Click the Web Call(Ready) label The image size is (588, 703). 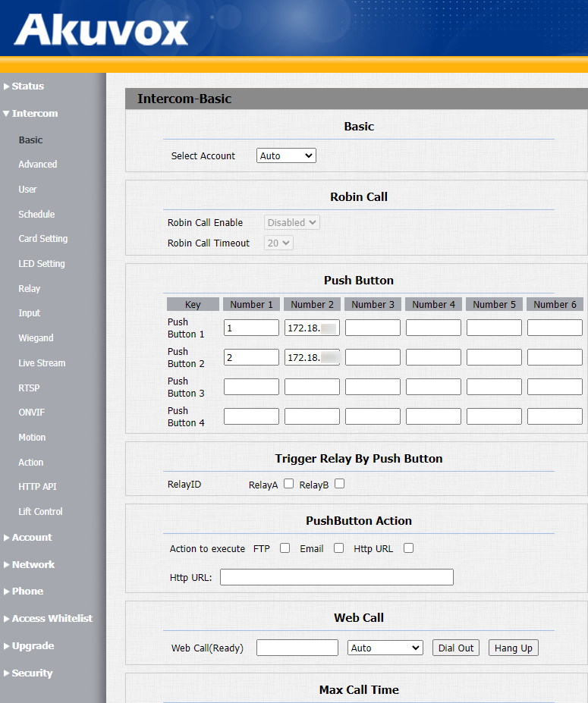[207, 648]
